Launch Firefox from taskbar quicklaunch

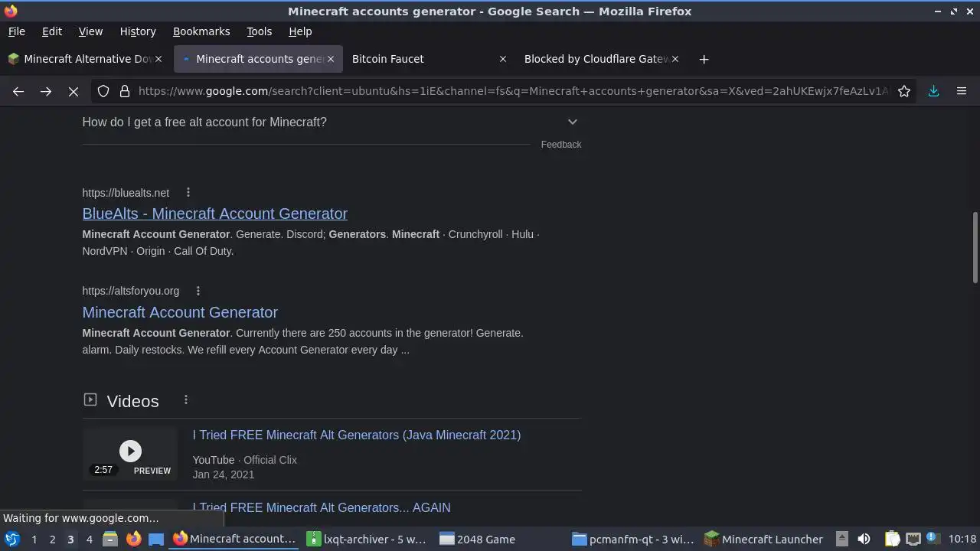tap(133, 540)
